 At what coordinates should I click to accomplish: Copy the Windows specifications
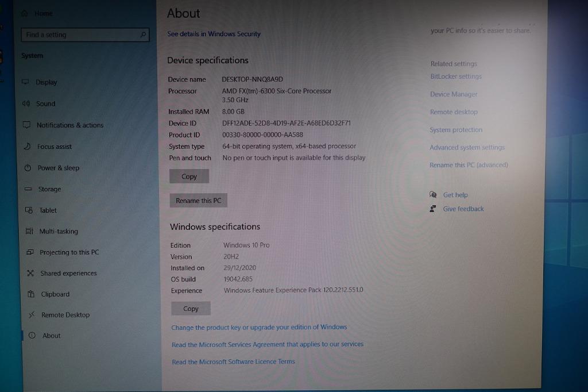click(x=191, y=309)
